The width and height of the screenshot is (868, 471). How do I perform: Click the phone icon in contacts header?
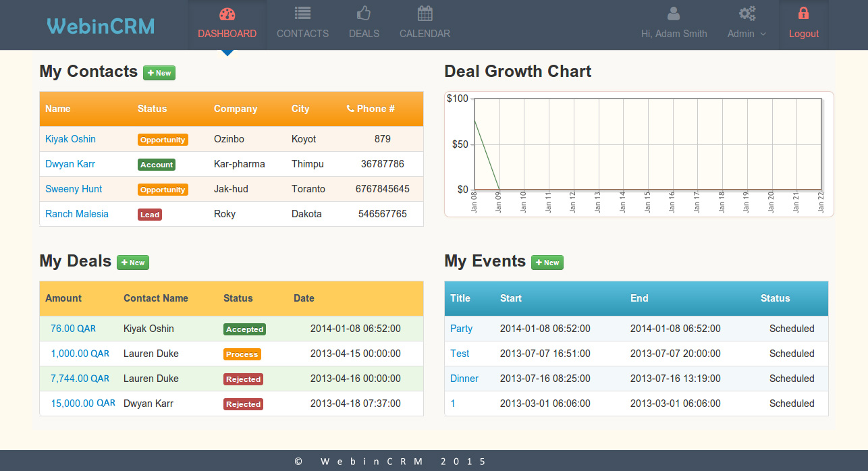pos(350,109)
